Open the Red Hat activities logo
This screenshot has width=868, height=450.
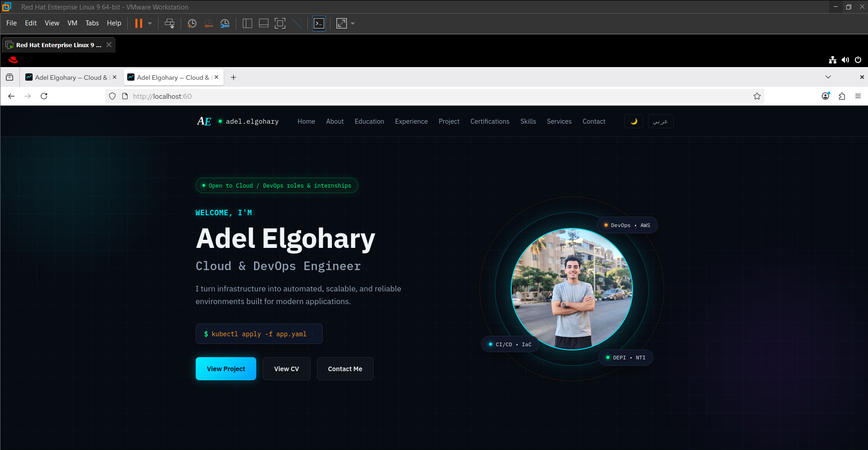[13, 60]
